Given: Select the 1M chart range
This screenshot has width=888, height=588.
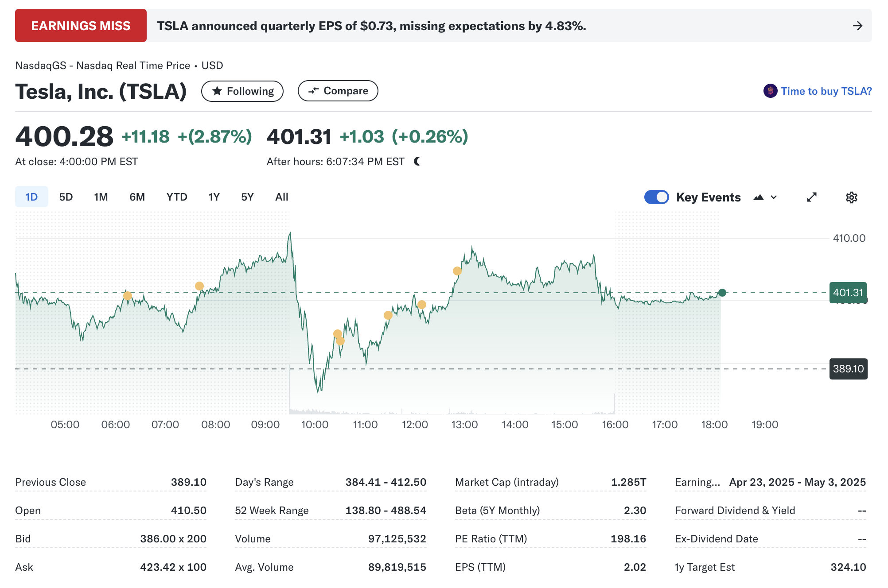Looking at the screenshot, I should pos(101,197).
